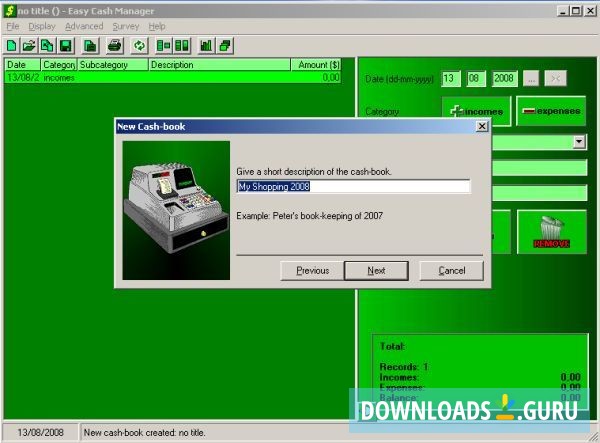The width and height of the screenshot is (600, 443).
Task: Select the incomes category button
Action: pyautogui.click(x=477, y=111)
